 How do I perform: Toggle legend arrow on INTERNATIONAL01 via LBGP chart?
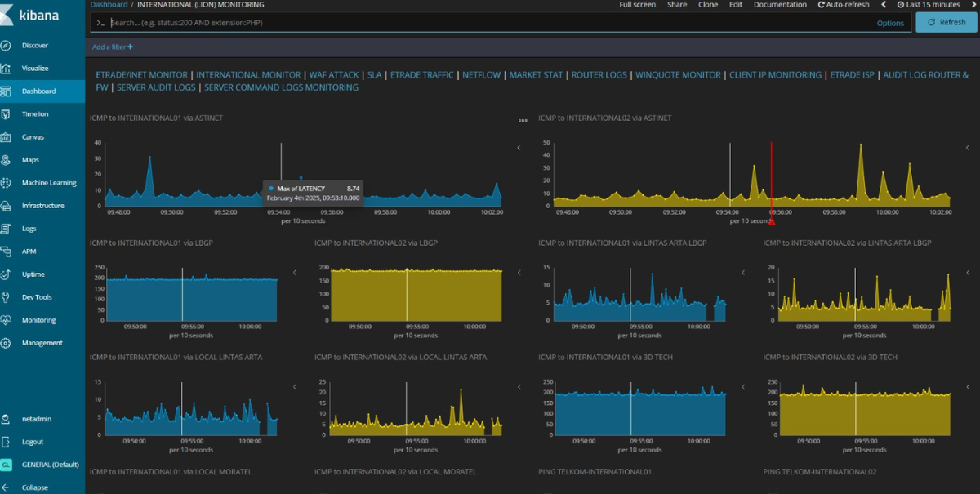(294, 272)
